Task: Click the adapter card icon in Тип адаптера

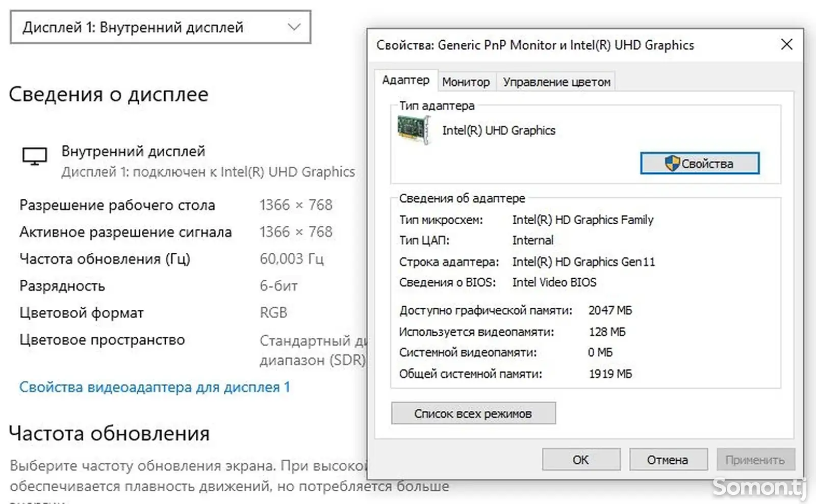Action: pos(414,130)
